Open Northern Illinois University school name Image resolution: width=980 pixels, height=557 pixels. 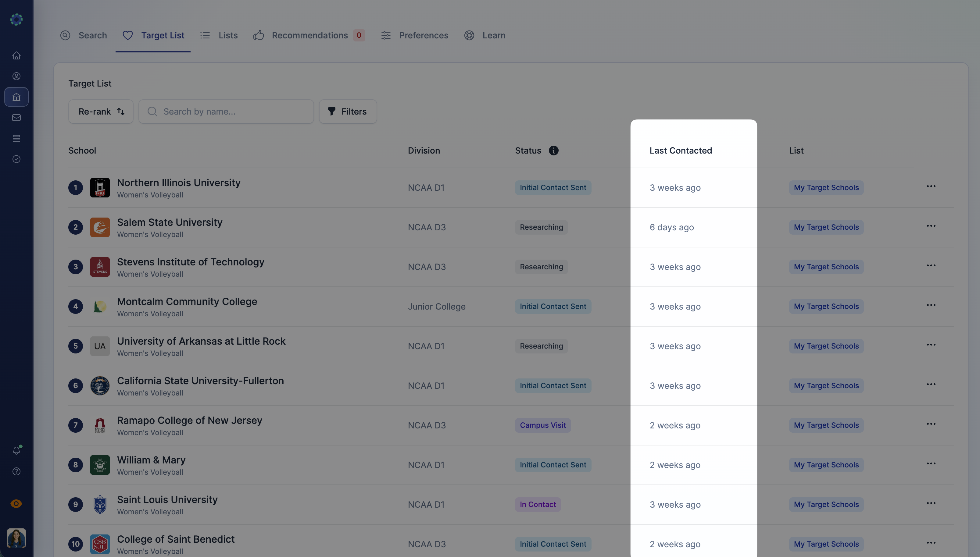[179, 183]
